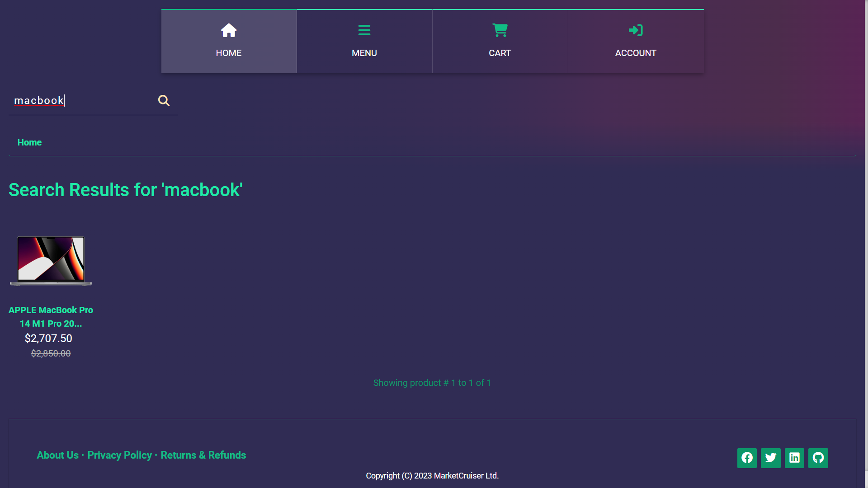
Task: Open the GitHub social icon in footer
Action: tap(818, 458)
